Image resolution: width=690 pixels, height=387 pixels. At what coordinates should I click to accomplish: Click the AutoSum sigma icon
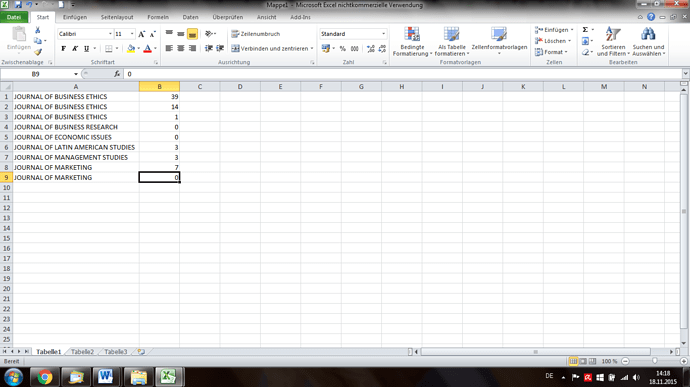585,29
